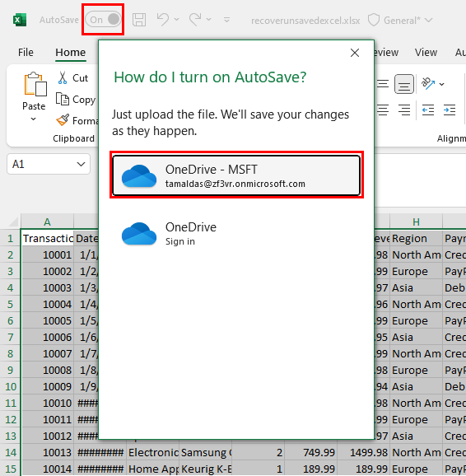This screenshot has height=476, width=466.
Task: Click the Cut scissors button
Action: [72, 78]
